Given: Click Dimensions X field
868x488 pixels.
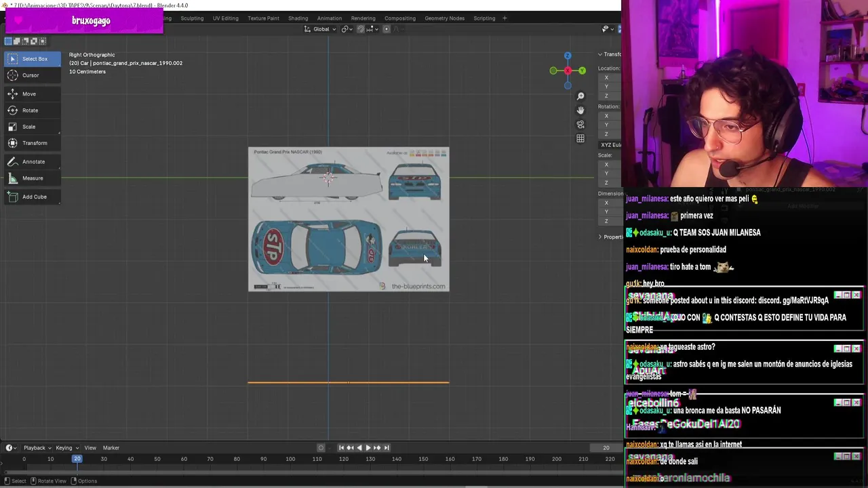Looking at the screenshot, I should click(610, 203).
